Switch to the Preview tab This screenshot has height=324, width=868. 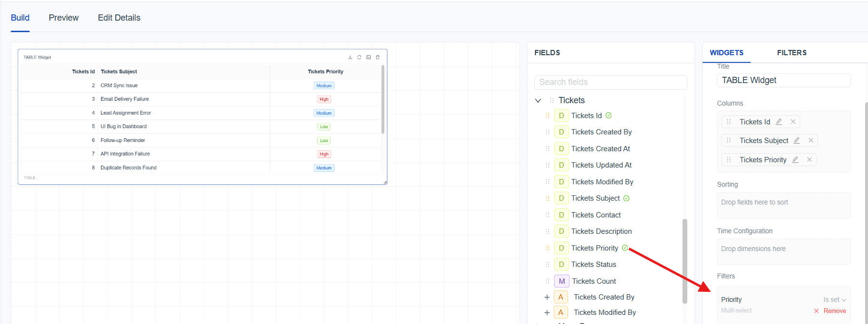(63, 18)
